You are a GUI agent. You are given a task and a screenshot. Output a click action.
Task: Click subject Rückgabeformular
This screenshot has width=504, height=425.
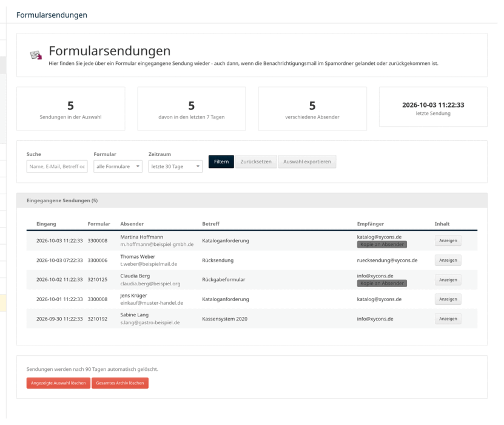(x=223, y=280)
